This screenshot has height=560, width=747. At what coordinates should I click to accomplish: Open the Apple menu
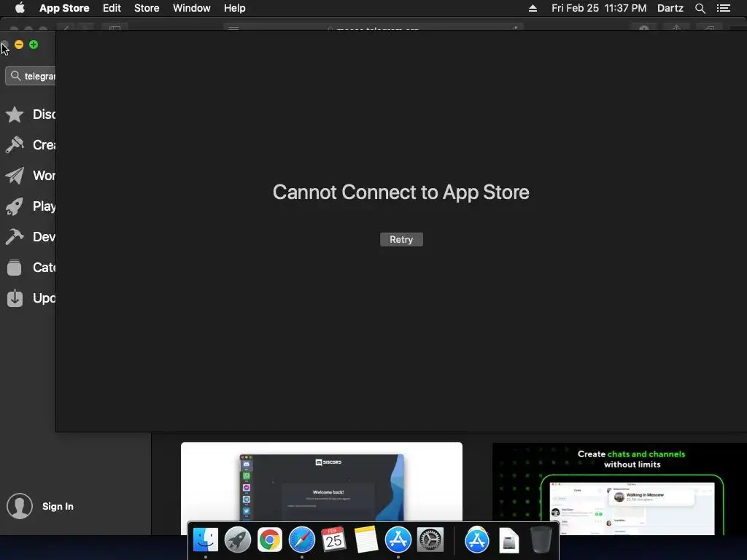click(20, 8)
